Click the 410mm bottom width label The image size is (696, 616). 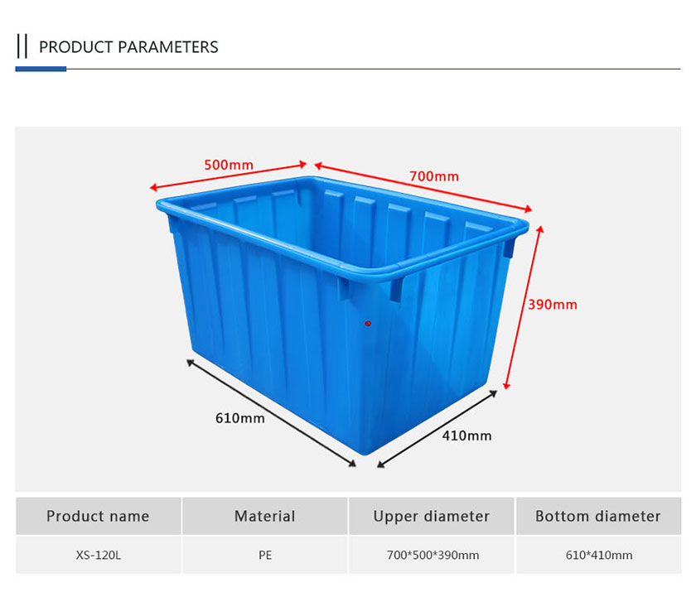(466, 436)
